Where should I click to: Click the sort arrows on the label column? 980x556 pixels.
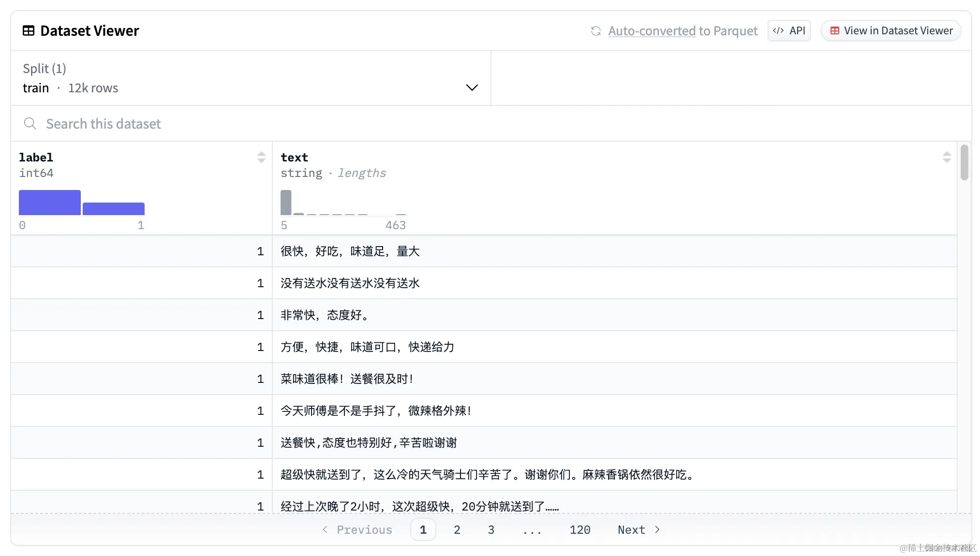click(x=261, y=157)
